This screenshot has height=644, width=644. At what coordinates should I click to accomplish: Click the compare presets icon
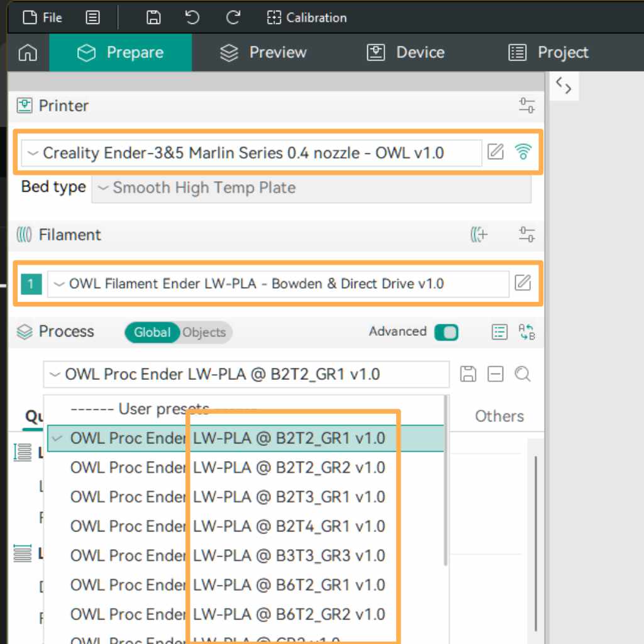526,331
